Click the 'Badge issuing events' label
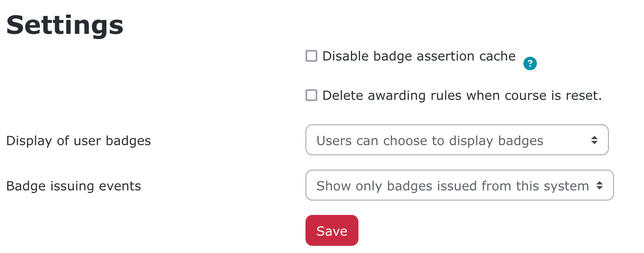Viewport: 644px width, 253px height. [x=73, y=186]
